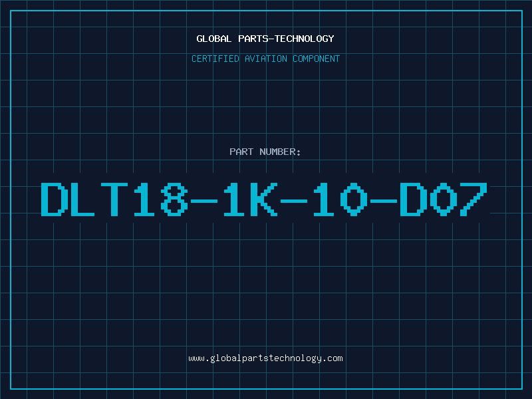Click the final digit 7 of the part number

473,199
